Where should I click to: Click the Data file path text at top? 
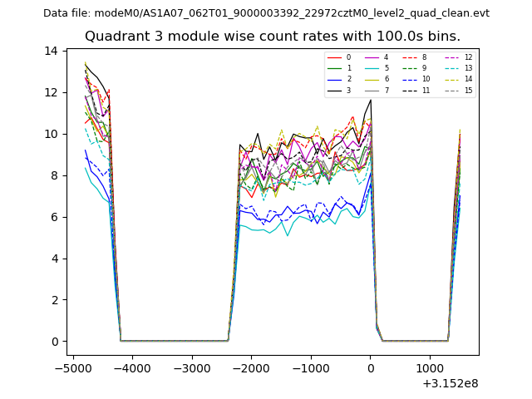pyautogui.click(x=266, y=12)
